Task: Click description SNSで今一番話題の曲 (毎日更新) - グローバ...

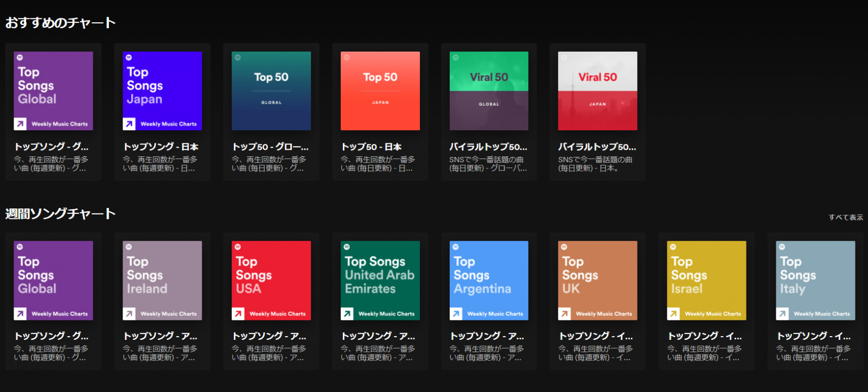Action: pyautogui.click(x=488, y=164)
